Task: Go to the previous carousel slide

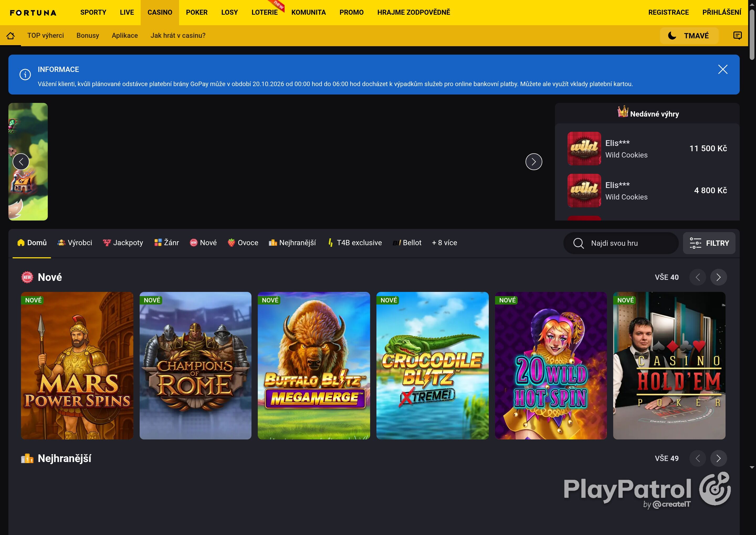Action: [x=21, y=162]
